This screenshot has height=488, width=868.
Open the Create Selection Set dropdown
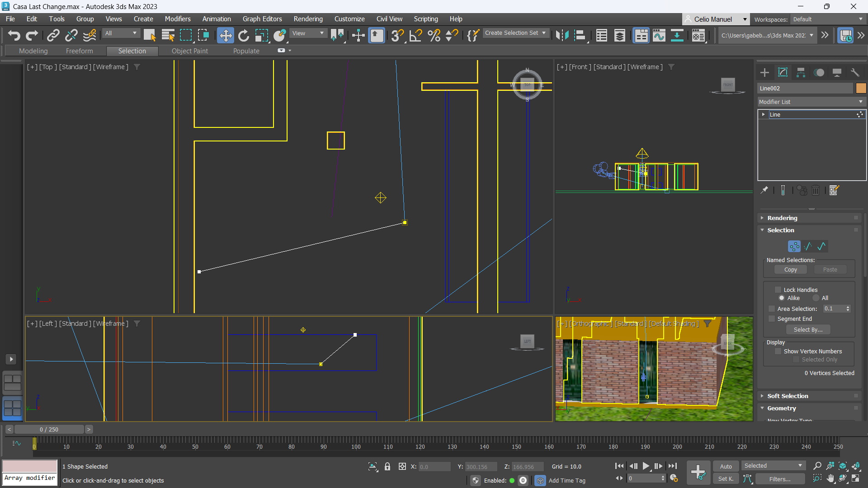515,33
